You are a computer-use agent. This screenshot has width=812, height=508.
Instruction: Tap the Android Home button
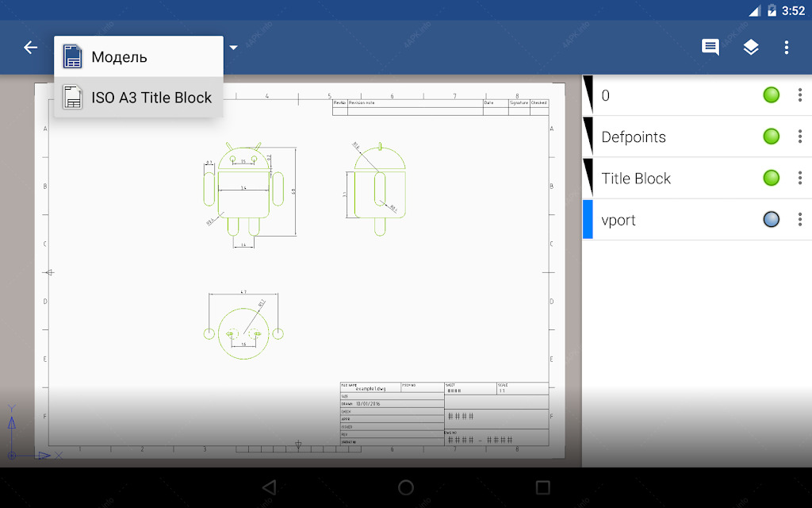tap(406, 487)
